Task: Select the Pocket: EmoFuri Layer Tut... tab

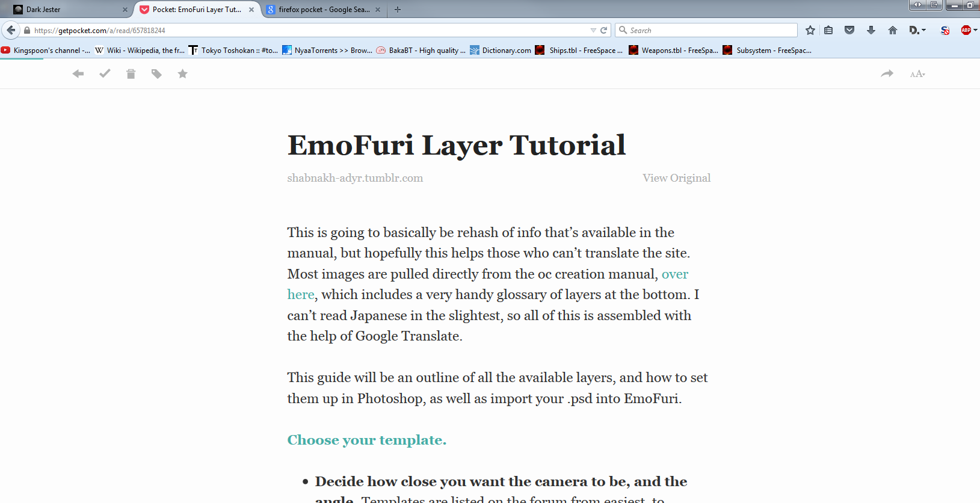Action: pos(197,10)
